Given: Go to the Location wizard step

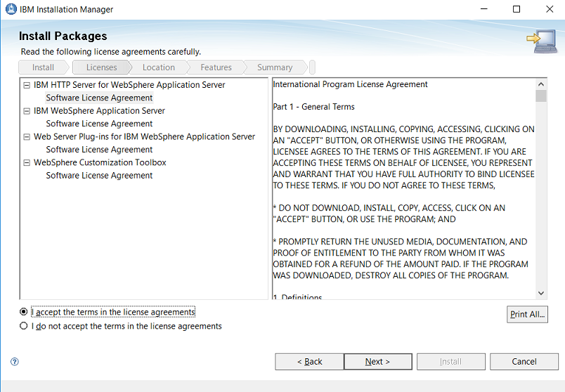Looking at the screenshot, I should [159, 67].
